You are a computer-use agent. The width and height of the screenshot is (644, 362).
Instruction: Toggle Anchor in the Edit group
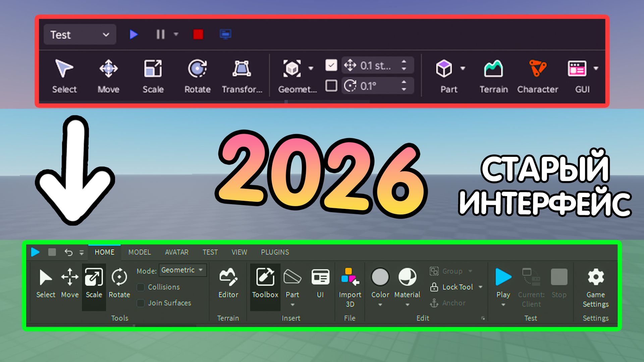[447, 303]
